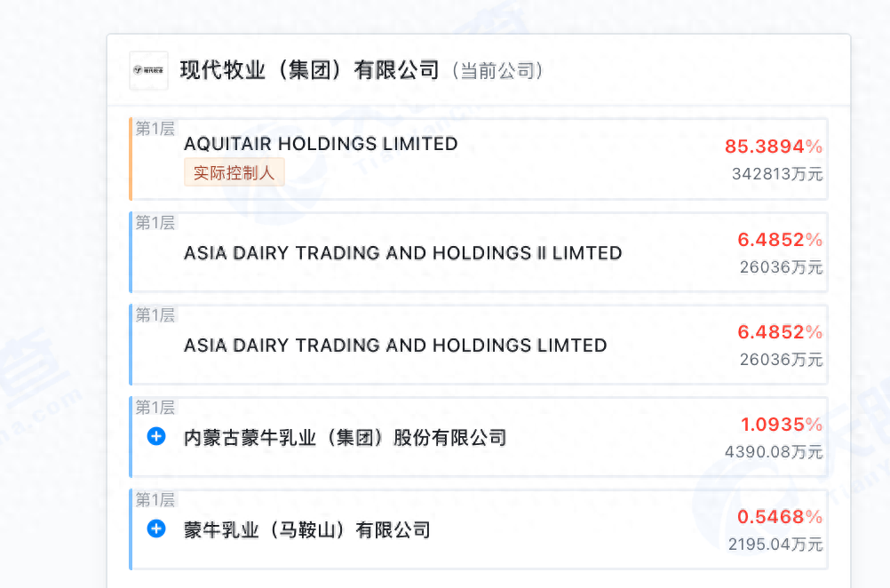Expand the 蒙牛乳业（马鞍山）plus icon

[x=156, y=528]
